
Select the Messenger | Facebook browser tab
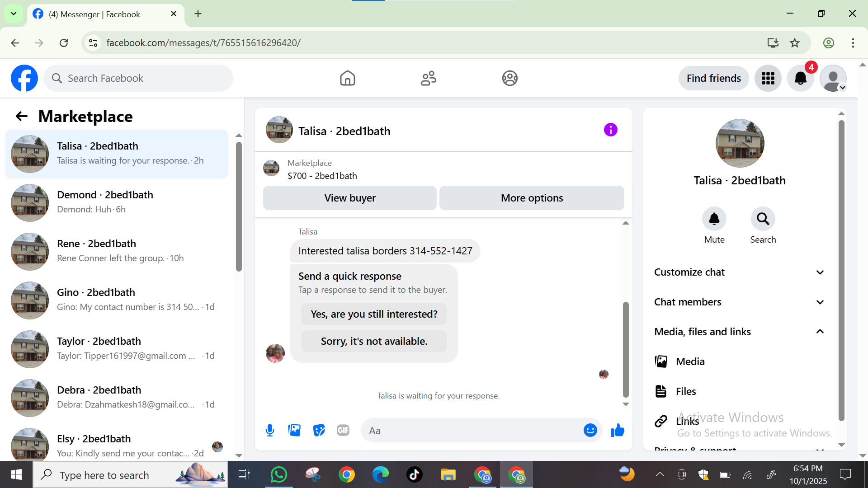point(105,14)
